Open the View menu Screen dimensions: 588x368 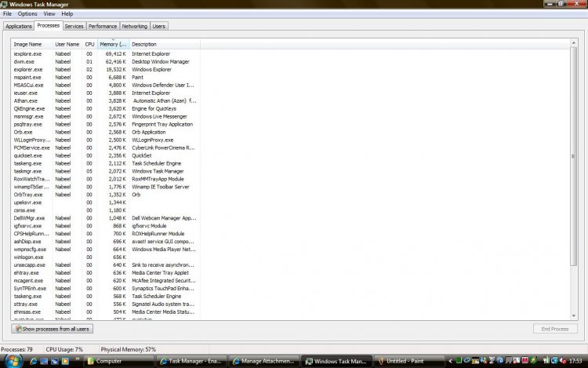[x=49, y=14]
